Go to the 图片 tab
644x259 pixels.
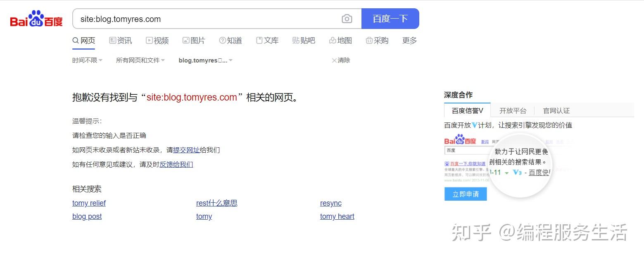click(194, 41)
